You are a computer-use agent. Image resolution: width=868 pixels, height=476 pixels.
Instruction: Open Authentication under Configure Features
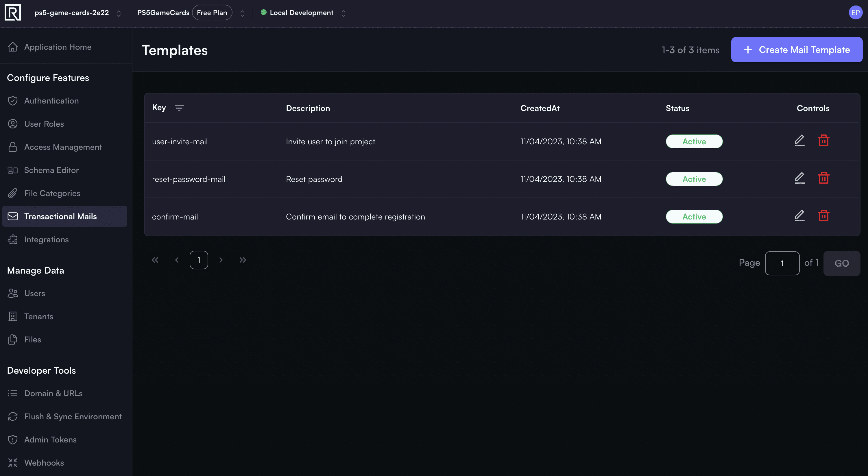click(x=51, y=101)
